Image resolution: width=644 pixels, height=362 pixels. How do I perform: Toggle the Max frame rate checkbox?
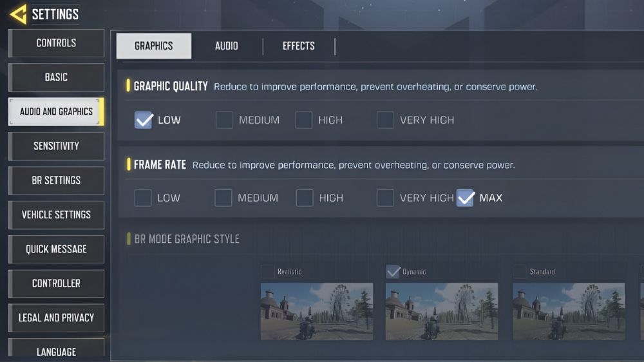[x=465, y=198]
